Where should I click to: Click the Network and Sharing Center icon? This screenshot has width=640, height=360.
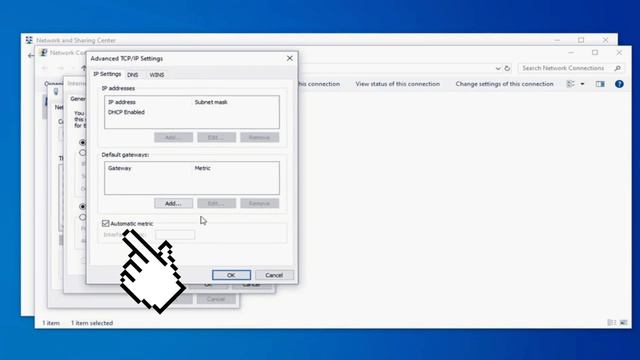point(29,40)
